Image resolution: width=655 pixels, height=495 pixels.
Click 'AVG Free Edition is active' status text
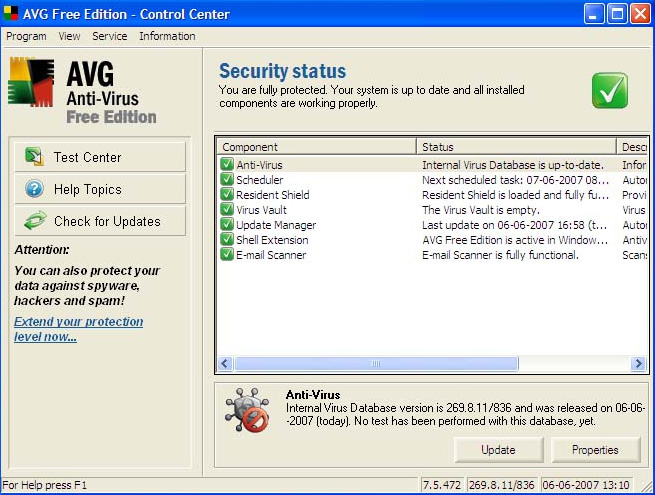point(515,240)
